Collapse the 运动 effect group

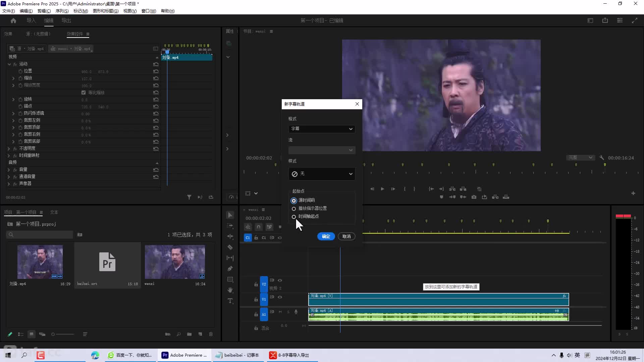(9, 64)
